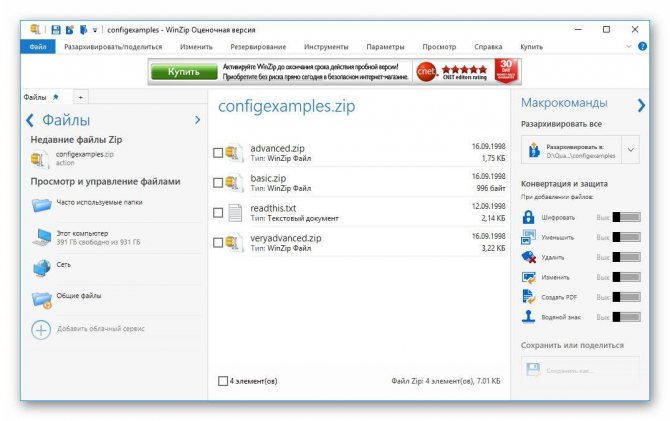Open Общие файлы location
The image size is (670, 421).
point(79,295)
